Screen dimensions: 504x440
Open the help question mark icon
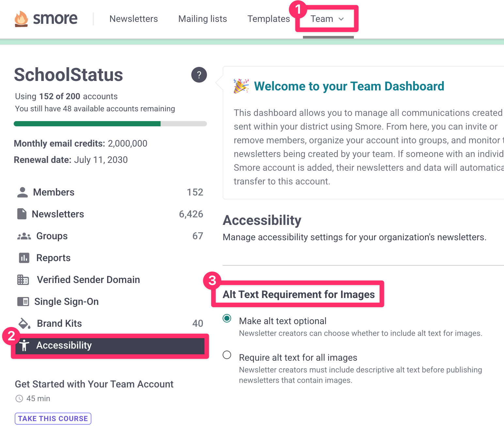(x=199, y=75)
